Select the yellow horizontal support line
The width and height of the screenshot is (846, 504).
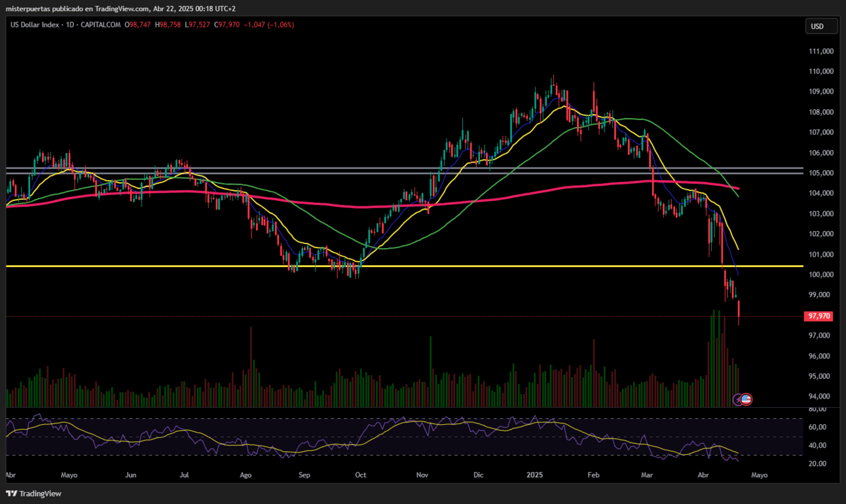[x=404, y=266]
